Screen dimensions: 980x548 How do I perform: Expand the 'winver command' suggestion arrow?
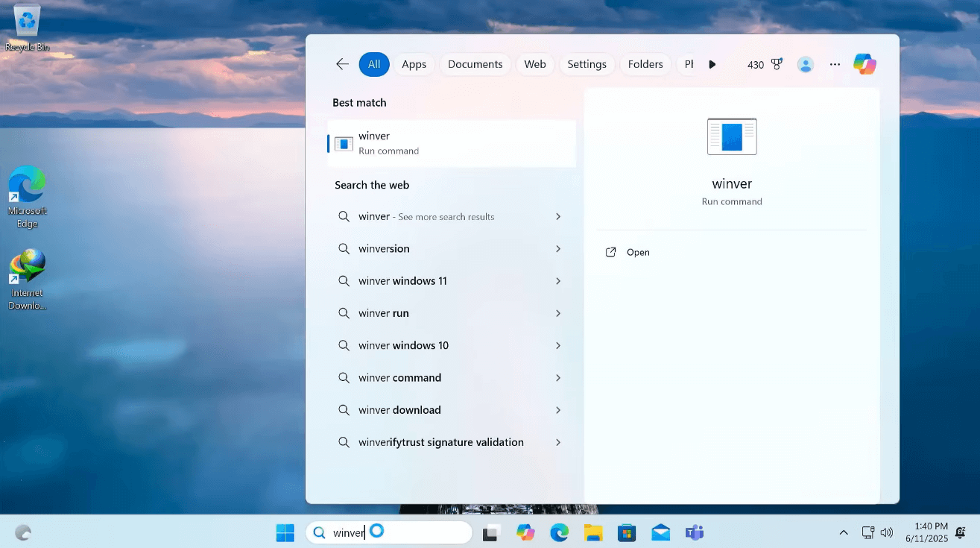558,378
